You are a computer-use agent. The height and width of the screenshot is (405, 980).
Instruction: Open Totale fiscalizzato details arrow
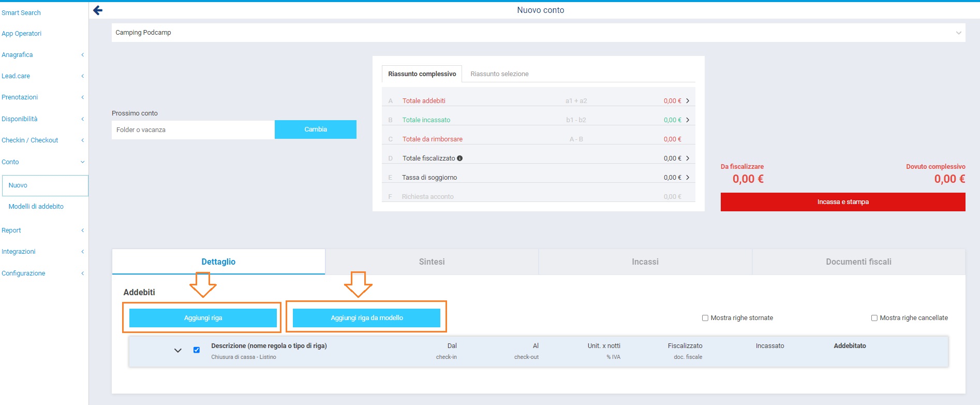pyautogui.click(x=688, y=158)
